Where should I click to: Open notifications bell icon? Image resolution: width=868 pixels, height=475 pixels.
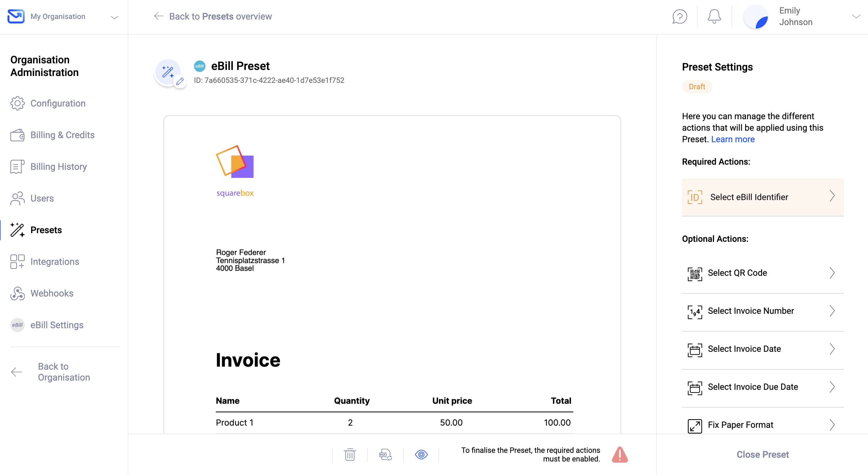(x=714, y=16)
